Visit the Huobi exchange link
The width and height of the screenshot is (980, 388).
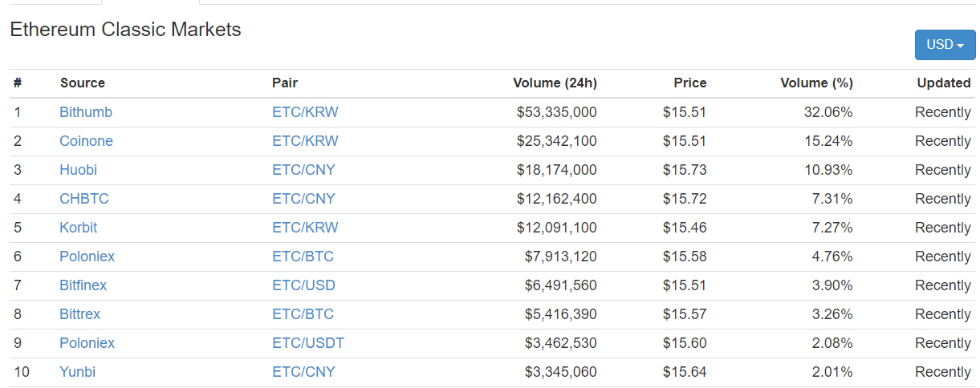78,170
